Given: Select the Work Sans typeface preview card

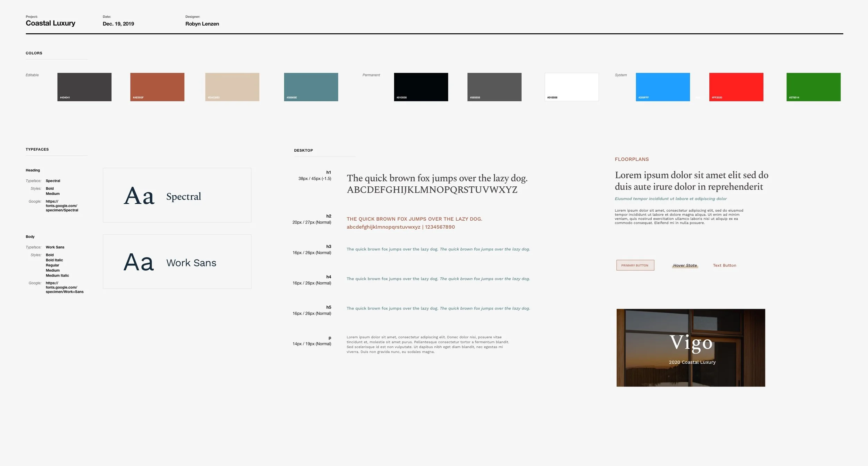Looking at the screenshot, I should 177,262.
